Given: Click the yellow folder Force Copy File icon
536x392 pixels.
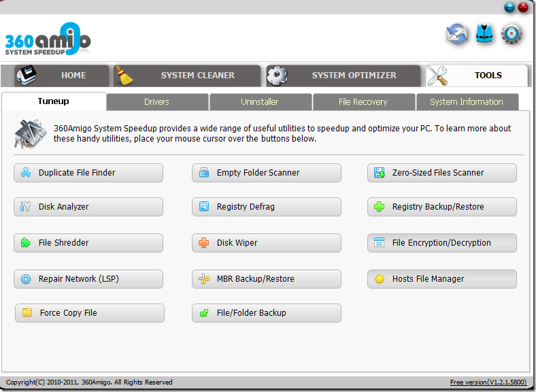Looking at the screenshot, I should click(27, 312).
